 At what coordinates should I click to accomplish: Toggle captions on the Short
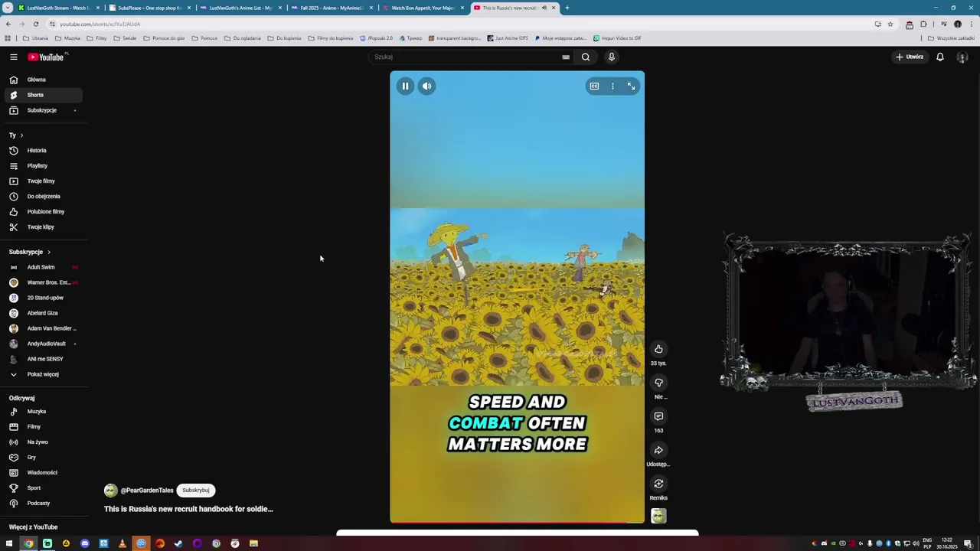[x=594, y=86]
